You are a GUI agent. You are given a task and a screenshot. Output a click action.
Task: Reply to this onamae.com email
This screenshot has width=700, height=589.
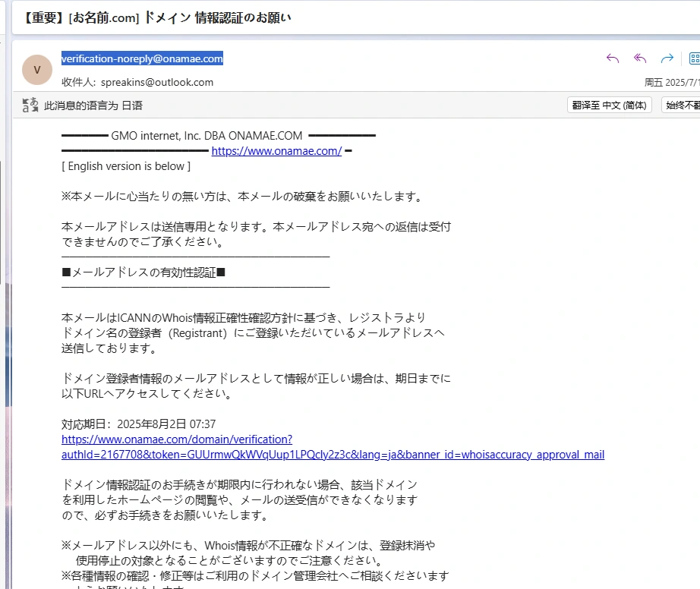613,58
